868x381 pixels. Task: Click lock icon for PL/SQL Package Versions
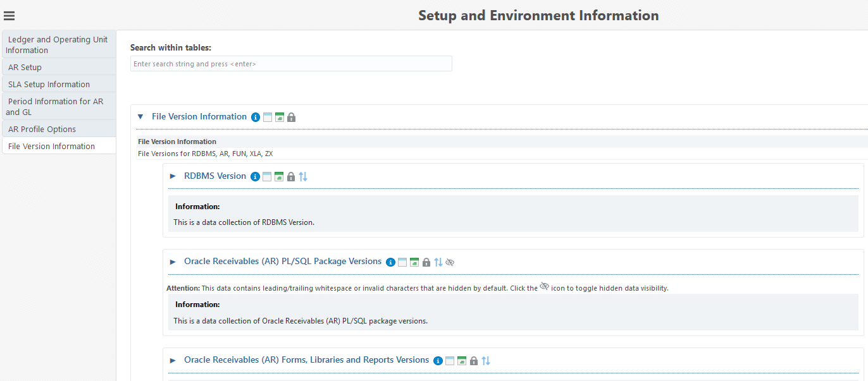pos(426,262)
